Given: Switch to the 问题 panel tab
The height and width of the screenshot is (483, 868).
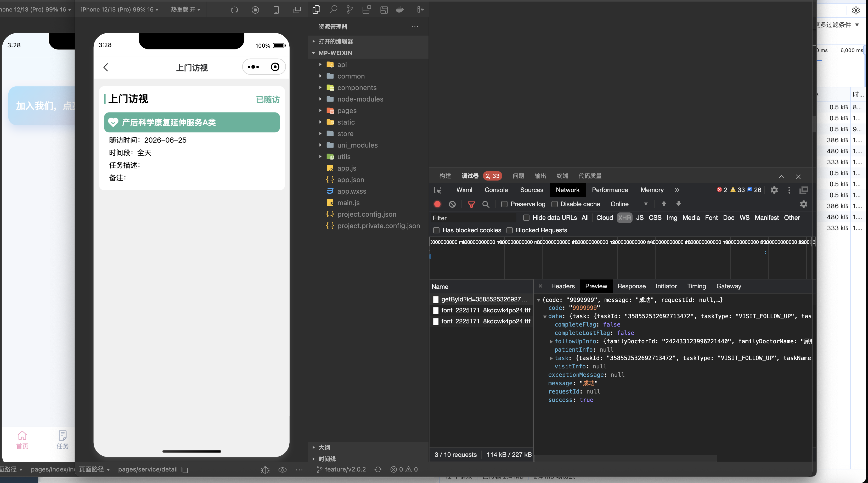Looking at the screenshot, I should [518, 176].
